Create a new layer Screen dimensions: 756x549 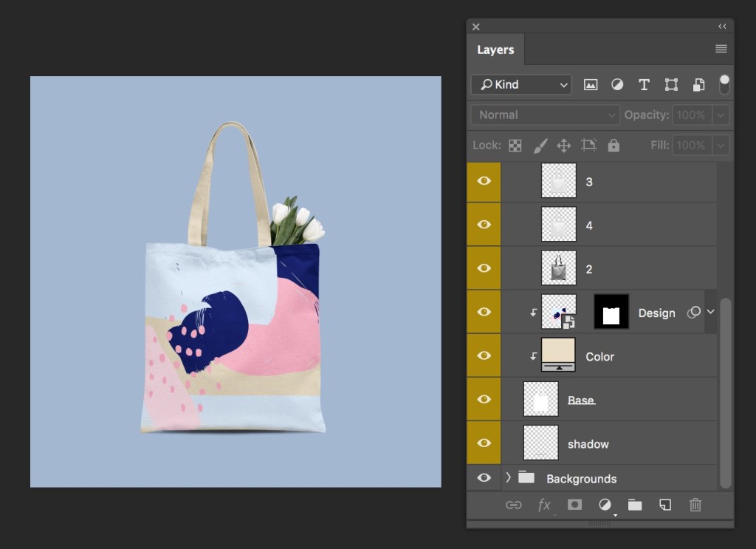click(x=664, y=505)
